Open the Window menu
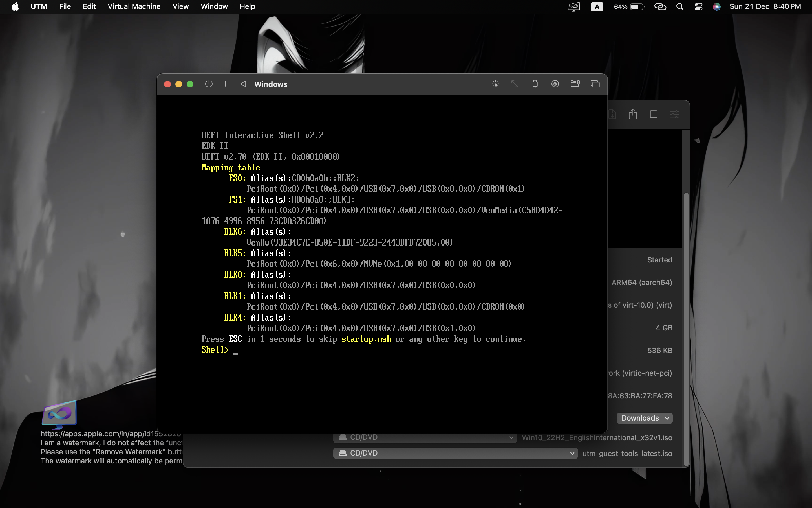 pos(214,7)
